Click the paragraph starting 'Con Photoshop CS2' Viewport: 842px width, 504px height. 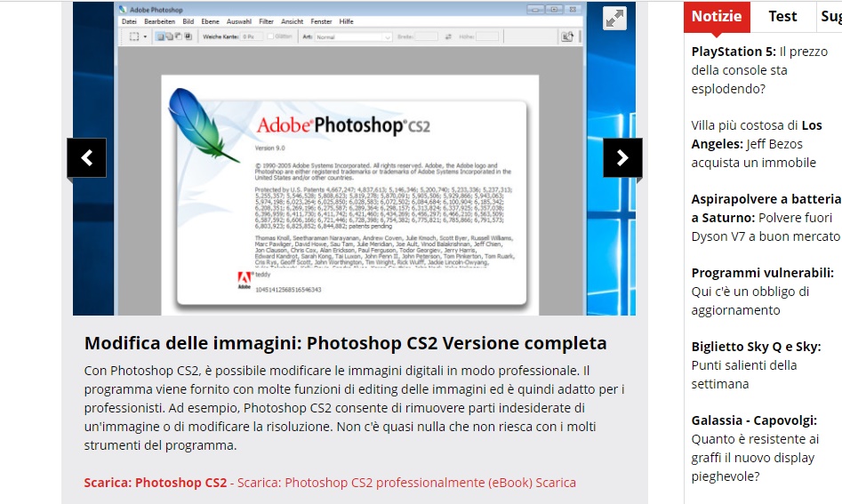(x=354, y=408)
